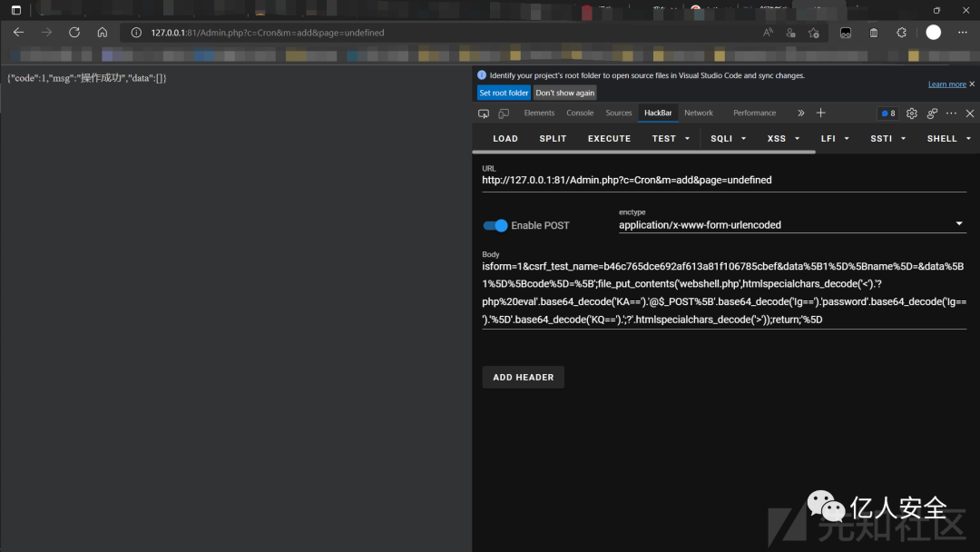Click the EXECUTE button in HackBar
This screenshot has height=552, width=980.
(x=609, y=139)
